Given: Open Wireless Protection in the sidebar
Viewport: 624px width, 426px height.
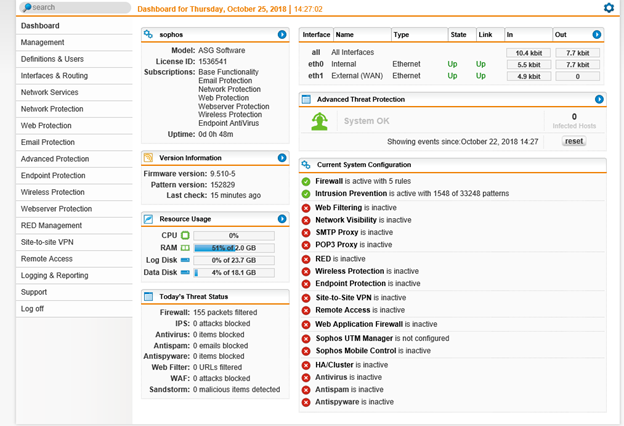Looking at the screenshot, I should pyautogui.click(x=74, y=192).
